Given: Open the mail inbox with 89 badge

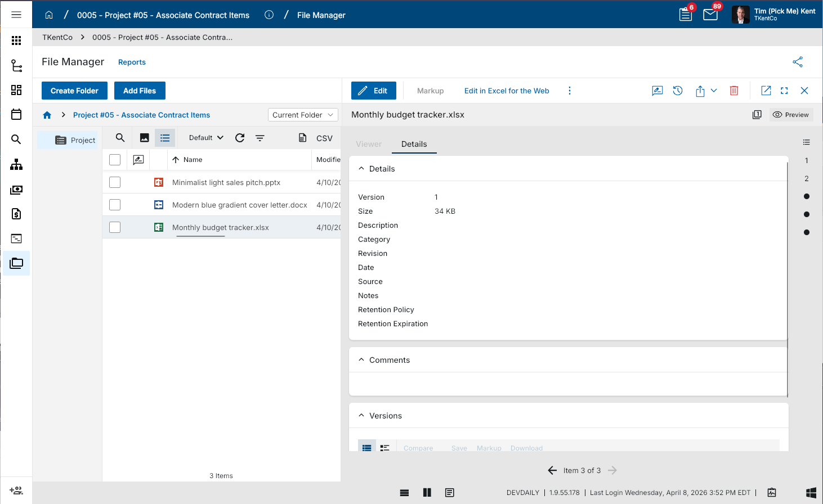Looking at the screenshot, I should tap(710, 15).
